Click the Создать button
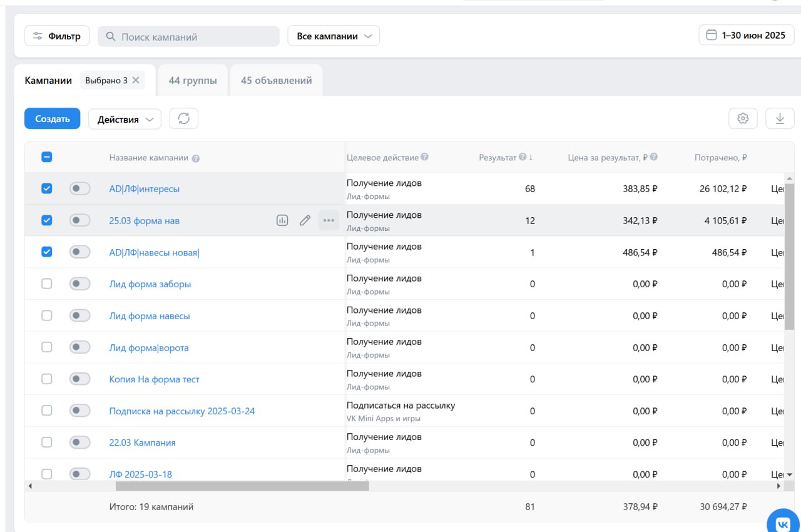 [52, 118]
